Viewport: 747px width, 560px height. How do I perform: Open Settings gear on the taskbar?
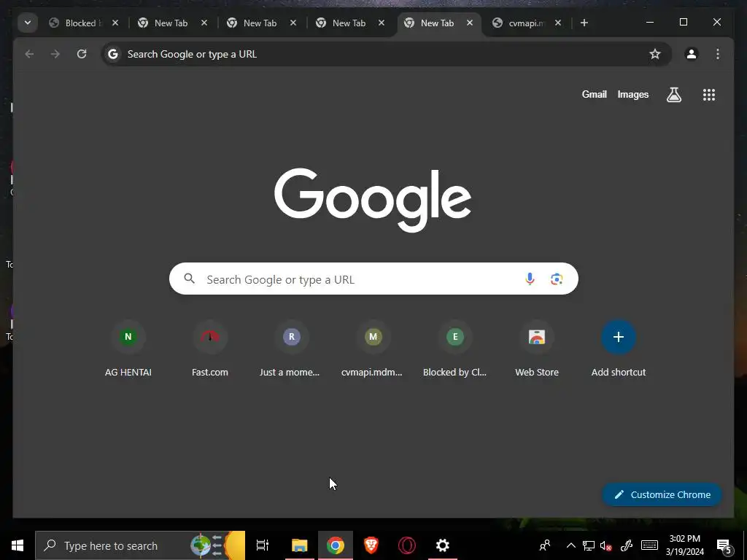point(443,545)
